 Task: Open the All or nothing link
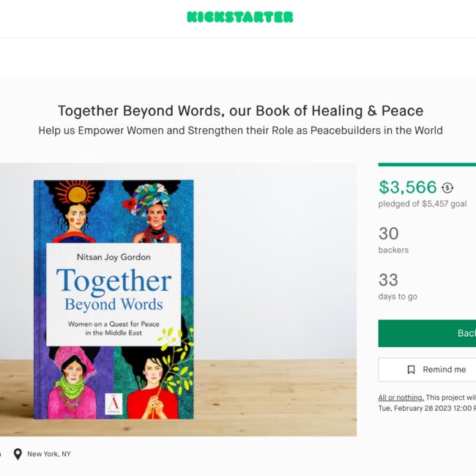(401, 398)
